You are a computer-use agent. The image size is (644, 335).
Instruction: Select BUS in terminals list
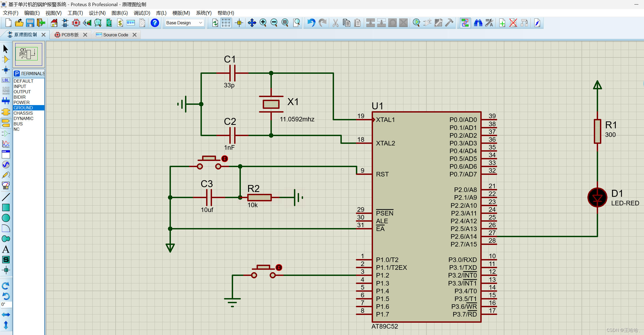(x=29, y=124)
